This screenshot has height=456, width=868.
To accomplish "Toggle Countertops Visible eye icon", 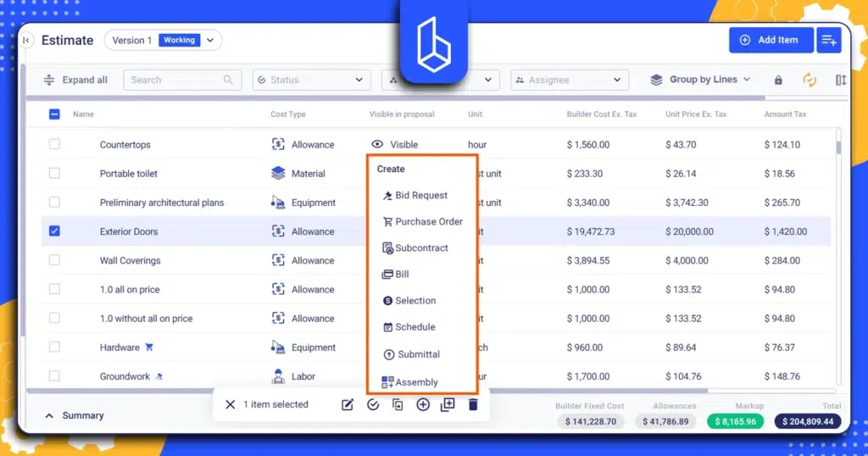I will pos(377,144).
